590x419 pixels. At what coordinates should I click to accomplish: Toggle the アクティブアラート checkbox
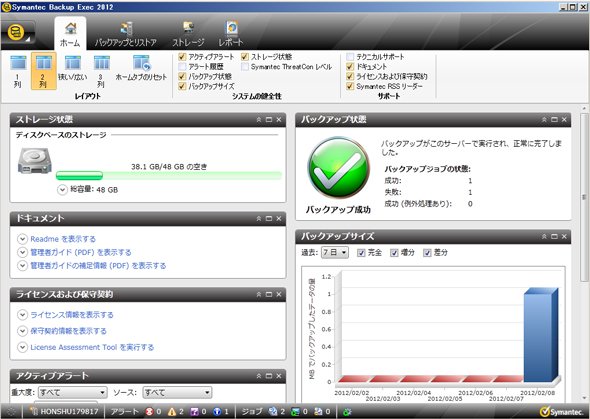[x=182, y=57]
